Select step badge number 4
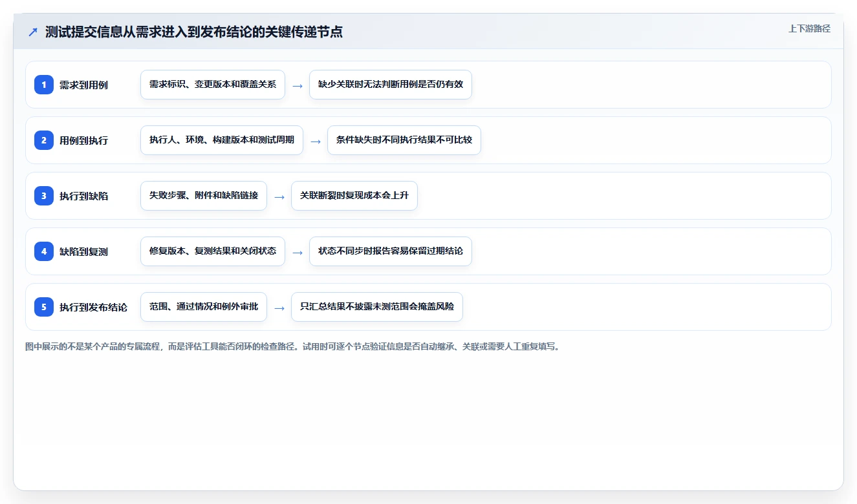This screenshot has width=857, height=504. coord(44,251)
